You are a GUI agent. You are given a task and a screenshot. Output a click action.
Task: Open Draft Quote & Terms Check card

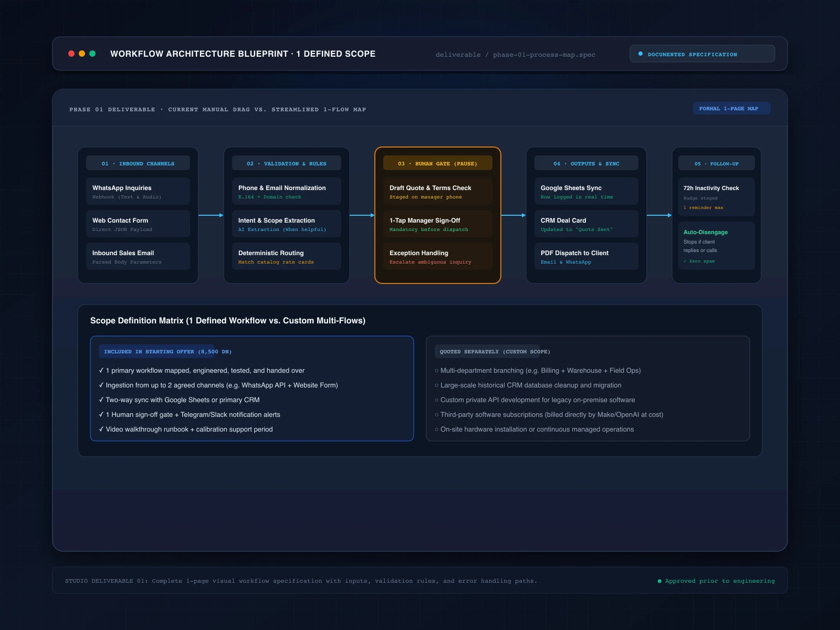pyautogui.click(x=438, y=191)
